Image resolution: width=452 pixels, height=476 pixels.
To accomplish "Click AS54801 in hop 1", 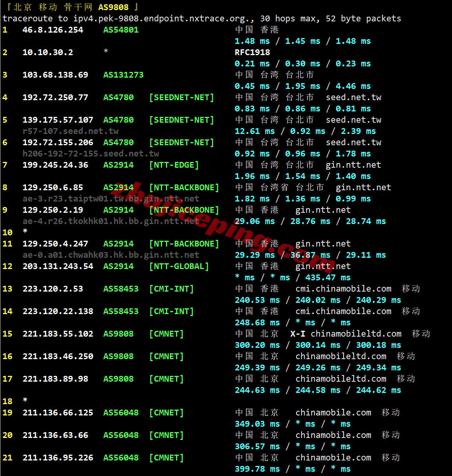I will (121, 30).
